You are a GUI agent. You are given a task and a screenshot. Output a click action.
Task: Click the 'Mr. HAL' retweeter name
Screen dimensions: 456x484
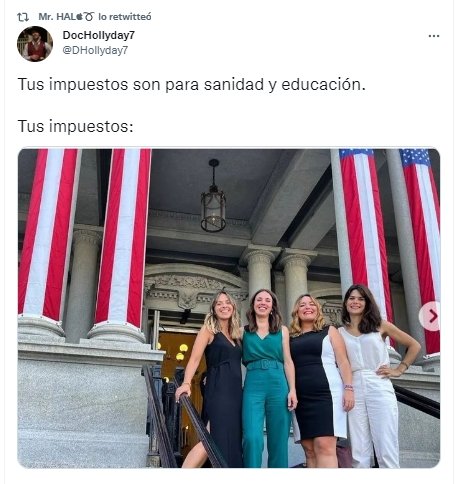pos(57,17)
